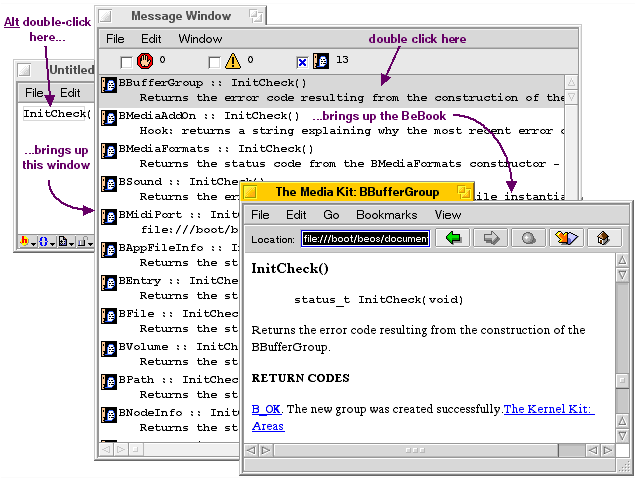Screen dimensions: 636x482
Task: Click the icon beside the BMidiPort entry
Action: coord(109,217)
